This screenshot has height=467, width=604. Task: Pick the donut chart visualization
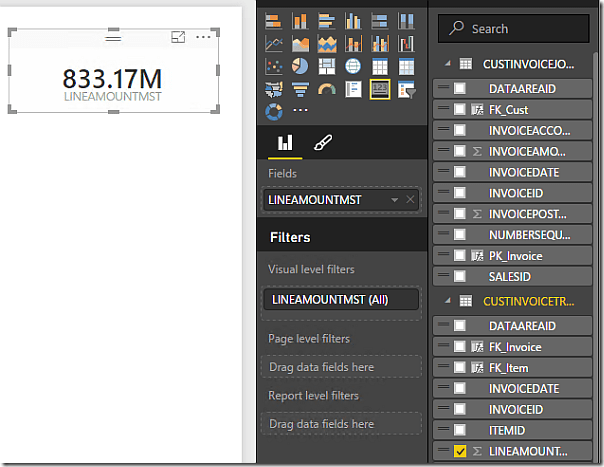[x=275, y=111]
